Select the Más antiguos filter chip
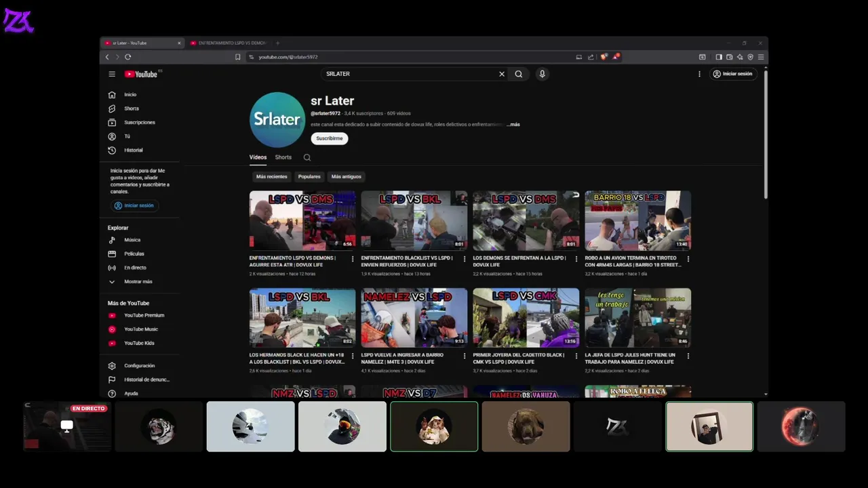Viewport: 868px width, 488px height. click(x=346, y=176)
